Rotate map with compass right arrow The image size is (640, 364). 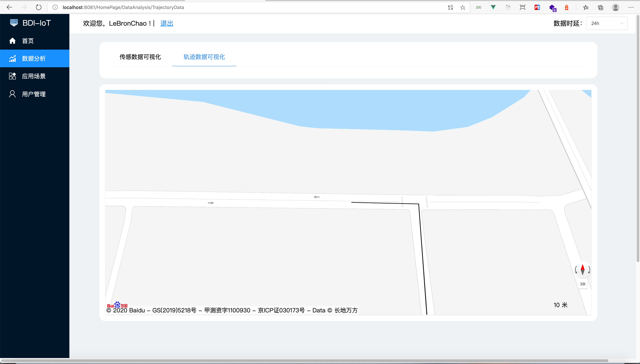point(589,270)
